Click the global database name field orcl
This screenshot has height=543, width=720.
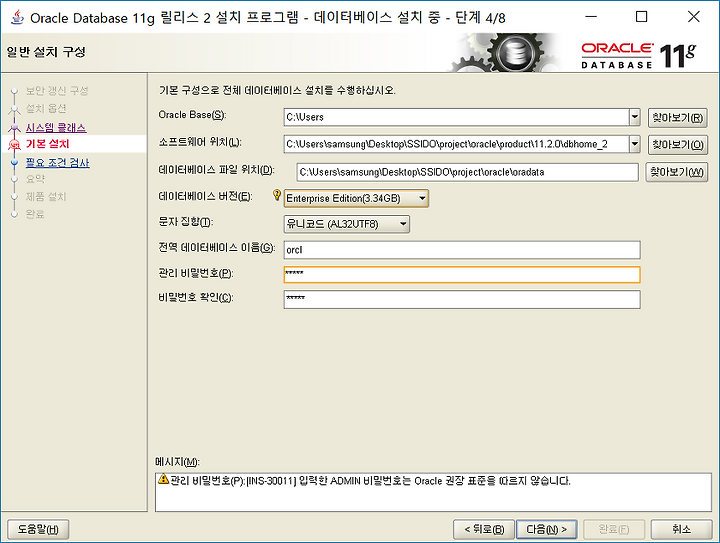(x=462, y=250)
